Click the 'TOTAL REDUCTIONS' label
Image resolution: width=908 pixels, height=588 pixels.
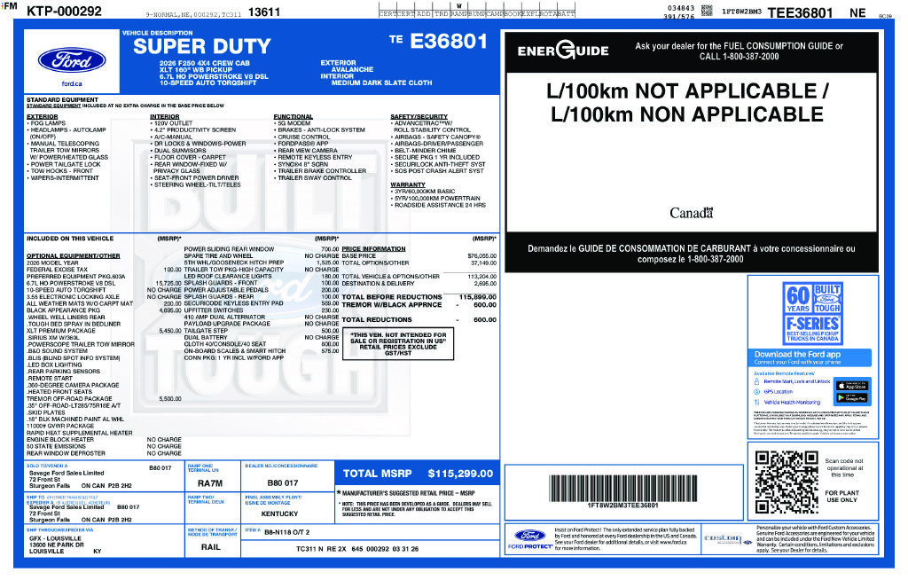[x=377, y=320]
